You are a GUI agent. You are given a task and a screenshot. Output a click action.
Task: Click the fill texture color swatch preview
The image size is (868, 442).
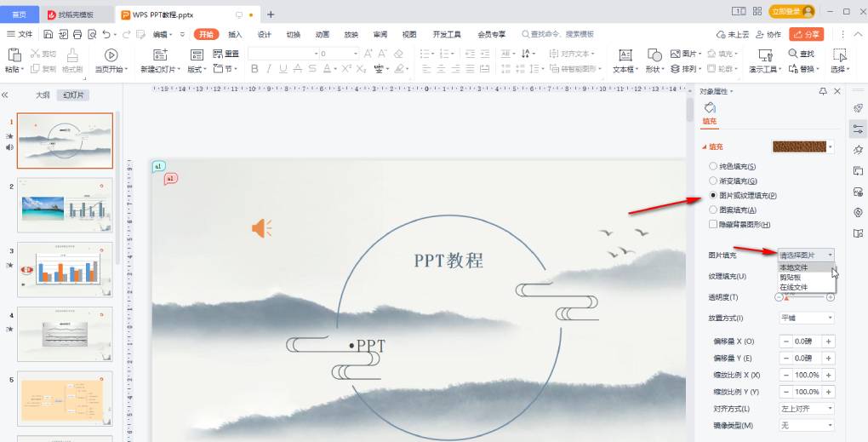pyautogui.click(x=799, y=146)
